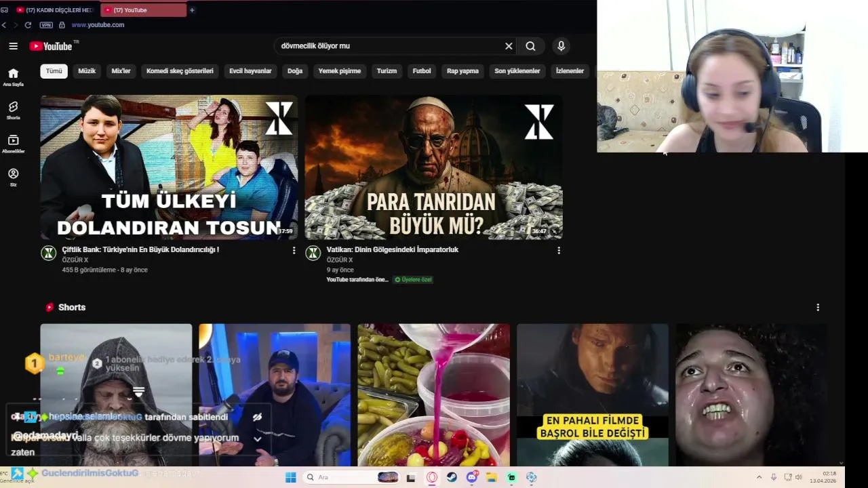Viewport: 868px width, 488px height.
Task: Open the crying face Short thumbnail
Action: point(751,395)
